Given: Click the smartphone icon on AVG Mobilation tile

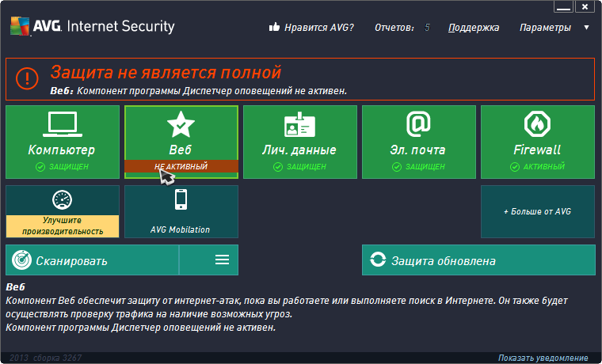Looking at the screenshot, I should point(181,199).
